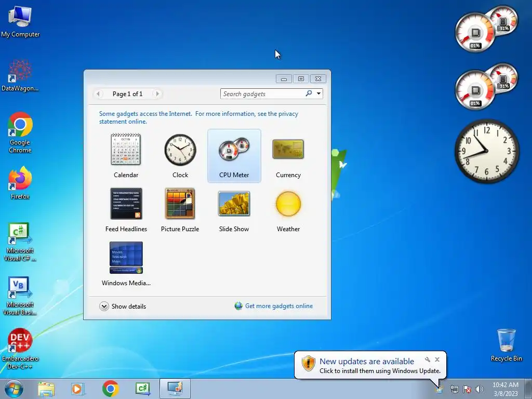Screen dimensions: 532x399
Task: Select the Feed Headlines gadget
Action: point(126,204)
